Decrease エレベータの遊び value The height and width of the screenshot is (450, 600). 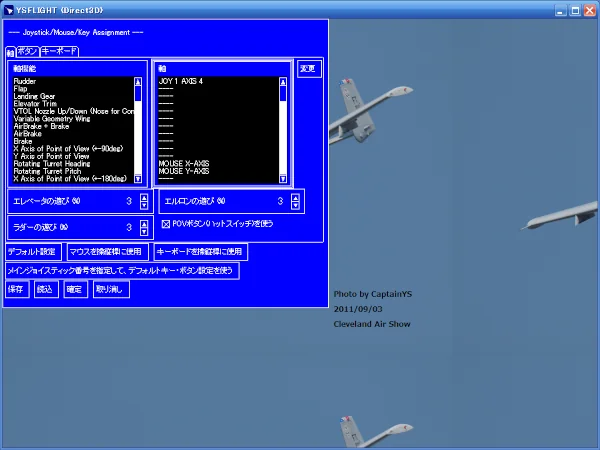click(144, 205)
